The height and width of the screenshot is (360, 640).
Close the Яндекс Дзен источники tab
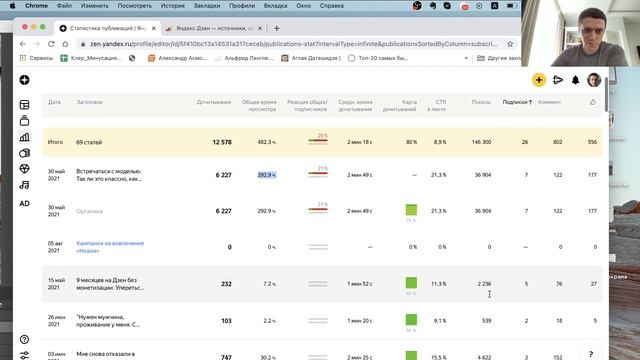(x=260, y=28)
